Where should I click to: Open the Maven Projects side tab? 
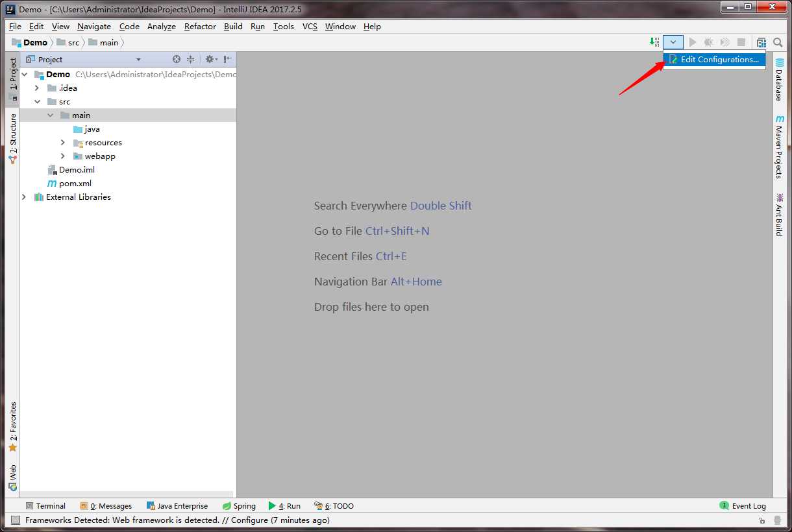coord(779,147)
